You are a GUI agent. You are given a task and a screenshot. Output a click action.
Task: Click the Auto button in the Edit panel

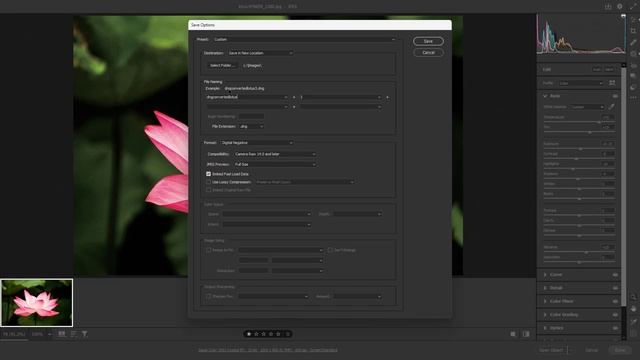tap(597, 69)
